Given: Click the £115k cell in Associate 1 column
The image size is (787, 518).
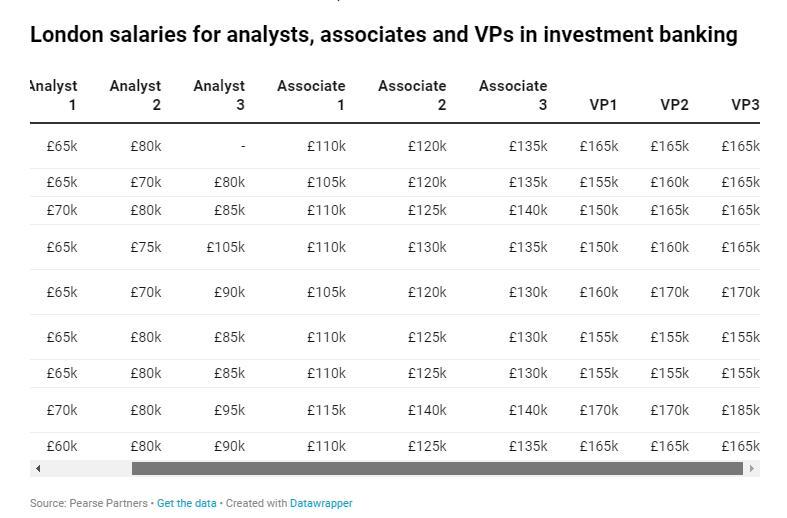Looking at the screenshot, I should (326, 411).
